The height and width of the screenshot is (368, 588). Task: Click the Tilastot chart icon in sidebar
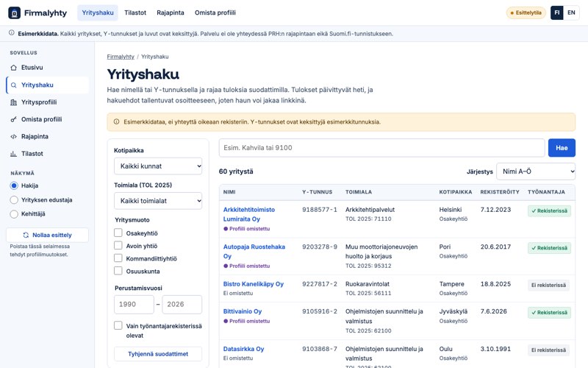(x=13, y=154)
